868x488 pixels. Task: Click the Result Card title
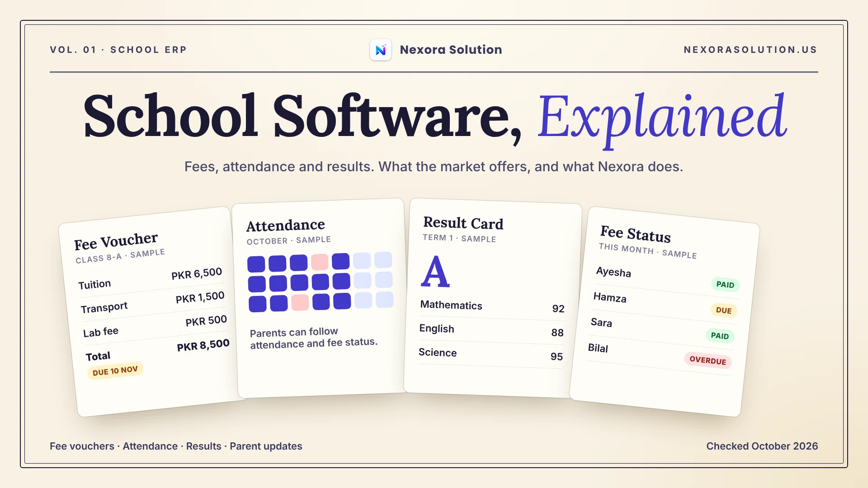463,223
